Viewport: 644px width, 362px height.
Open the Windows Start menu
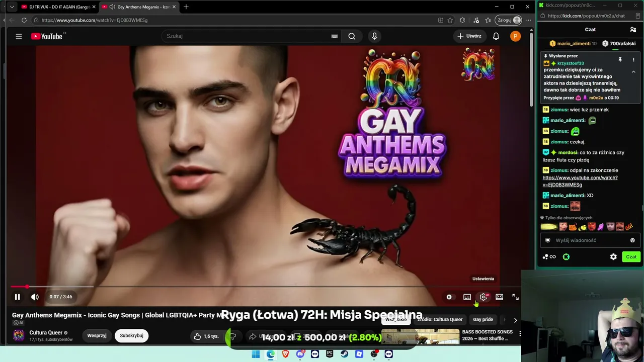[256, 354]
